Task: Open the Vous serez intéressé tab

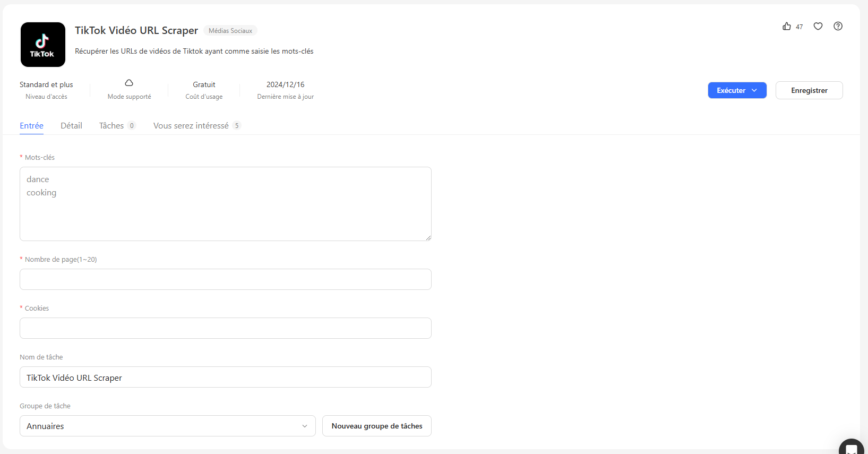Action: click(197, 125)
